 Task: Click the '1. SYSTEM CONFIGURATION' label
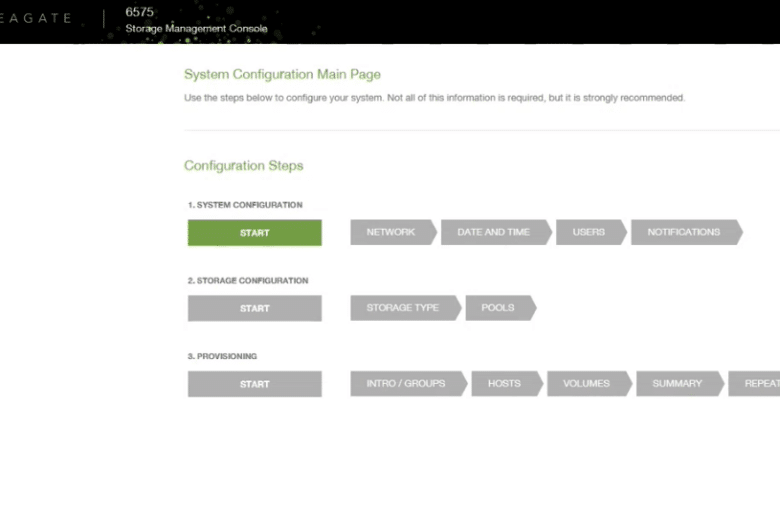(x=245, y=205)
